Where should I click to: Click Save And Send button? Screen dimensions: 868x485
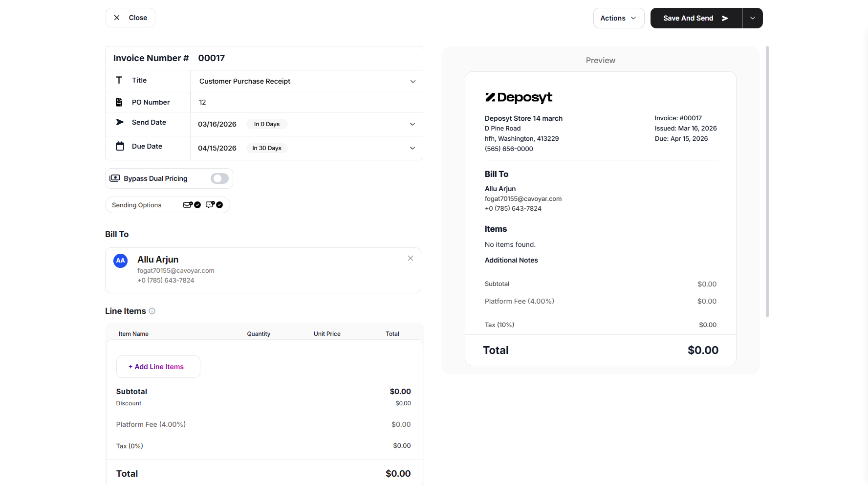click(x=696, y=18)
